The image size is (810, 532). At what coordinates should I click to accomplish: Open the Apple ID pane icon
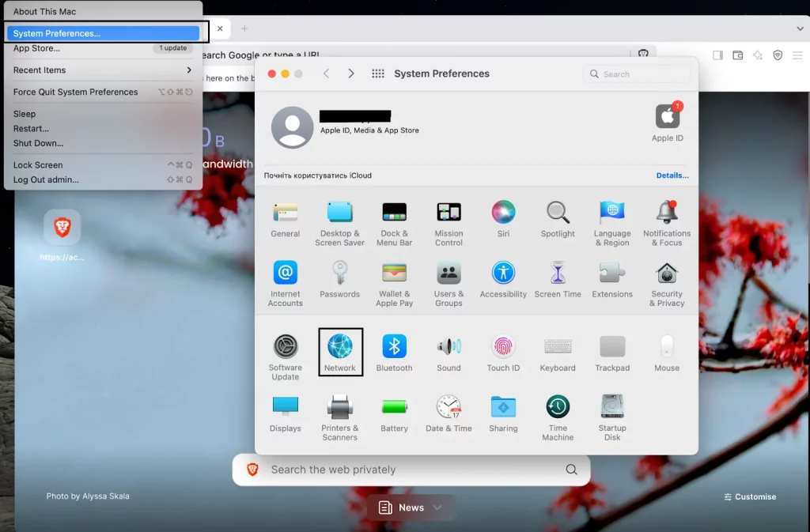pos(668,123)
